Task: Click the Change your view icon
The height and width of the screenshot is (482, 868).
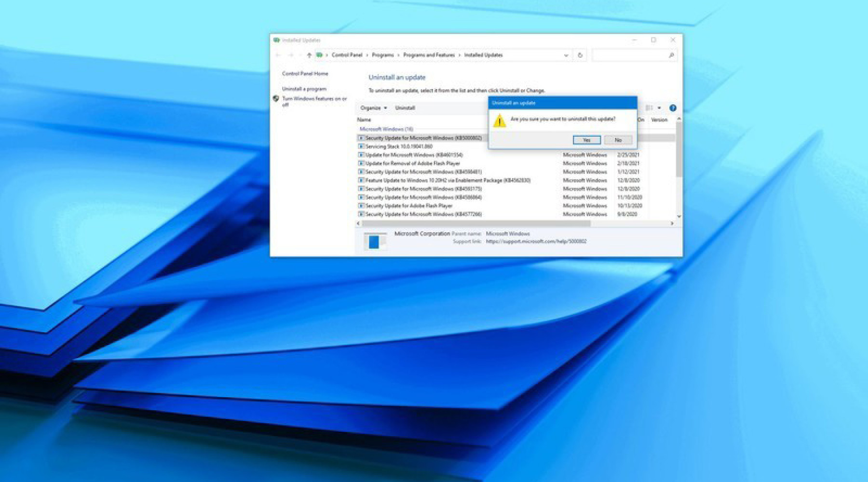Action: (x=649, y=107)
